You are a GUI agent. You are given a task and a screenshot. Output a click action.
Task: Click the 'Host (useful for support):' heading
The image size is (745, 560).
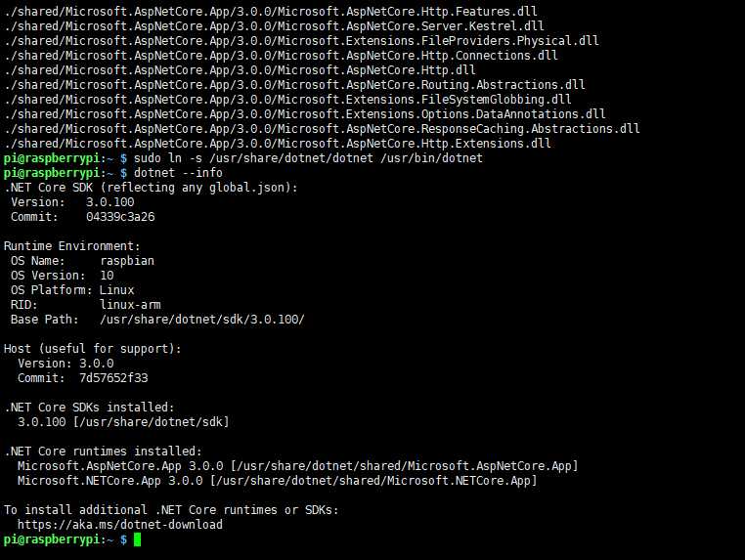[x=93, y=349]
